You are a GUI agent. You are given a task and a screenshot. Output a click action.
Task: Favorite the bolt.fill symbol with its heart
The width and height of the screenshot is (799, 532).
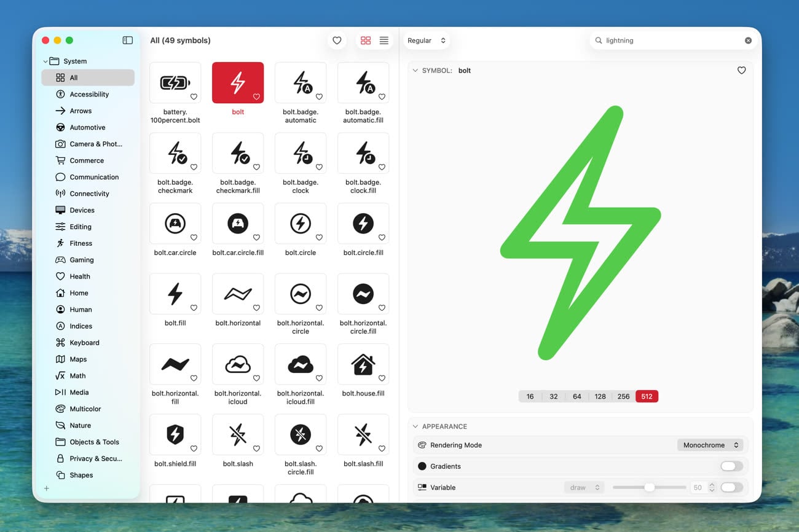pyautogui.click(x=194, y=307)
